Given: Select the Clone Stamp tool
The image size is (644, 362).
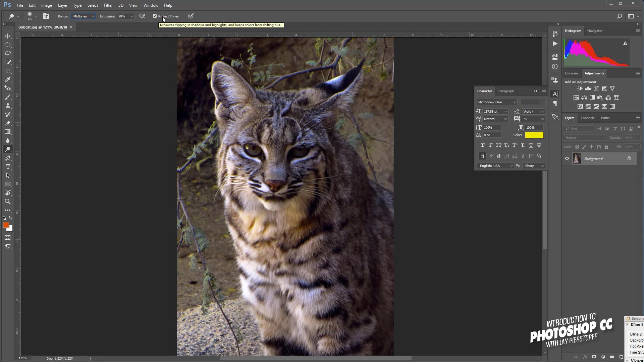Looking at the screenshot, I should pos(8,106).
